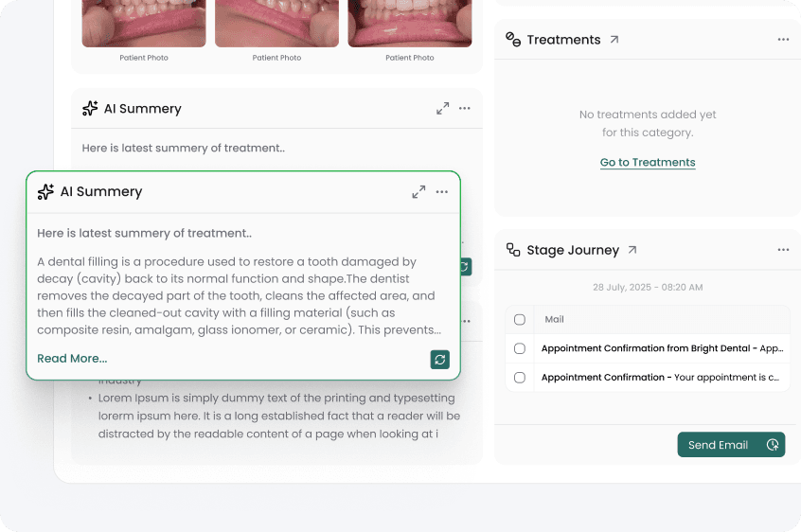Expand the background AI Summery panel
The image size is (801, 532).
tap(442, 109)
